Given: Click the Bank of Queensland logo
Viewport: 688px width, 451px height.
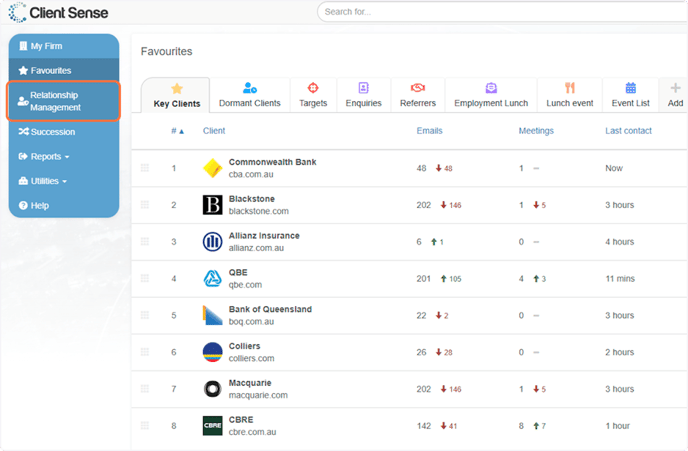Looking at the screenshot, I should tap(212, 315).
